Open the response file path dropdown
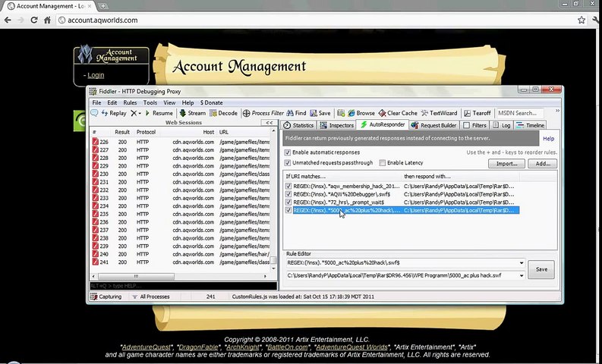Image resolution: width=602 pixels, height=364 pixels. [522, 275]
